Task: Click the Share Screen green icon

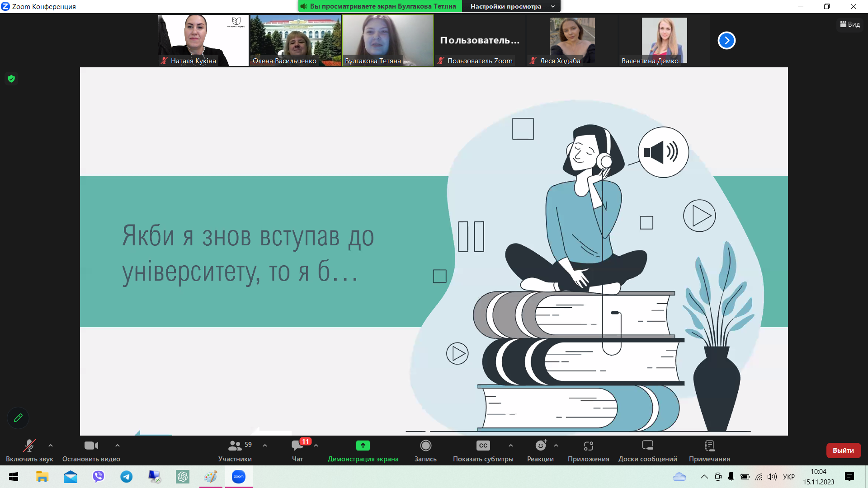Action: click(363, 446)
